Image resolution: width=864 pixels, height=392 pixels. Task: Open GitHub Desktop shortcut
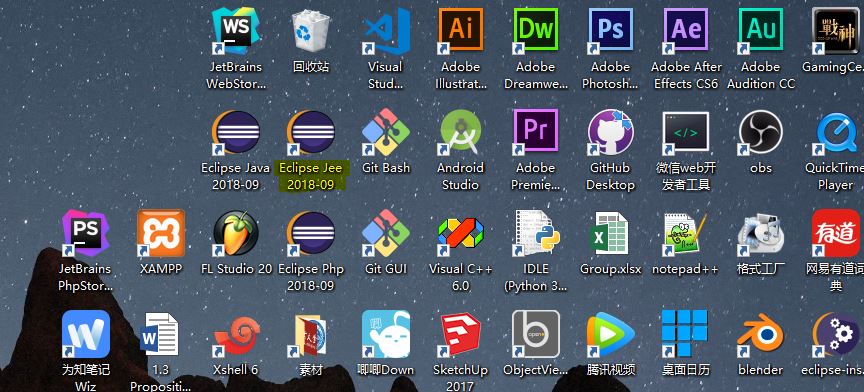pos(611,132)
